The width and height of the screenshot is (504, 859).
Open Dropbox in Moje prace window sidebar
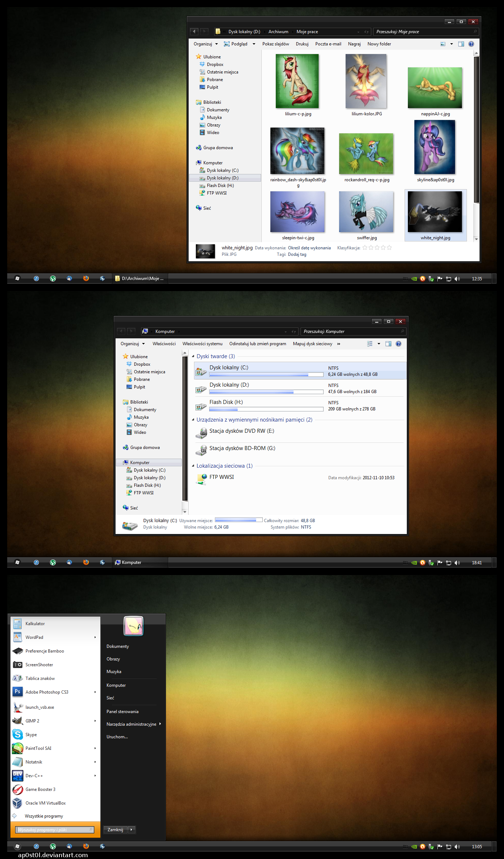coord(215,64)
